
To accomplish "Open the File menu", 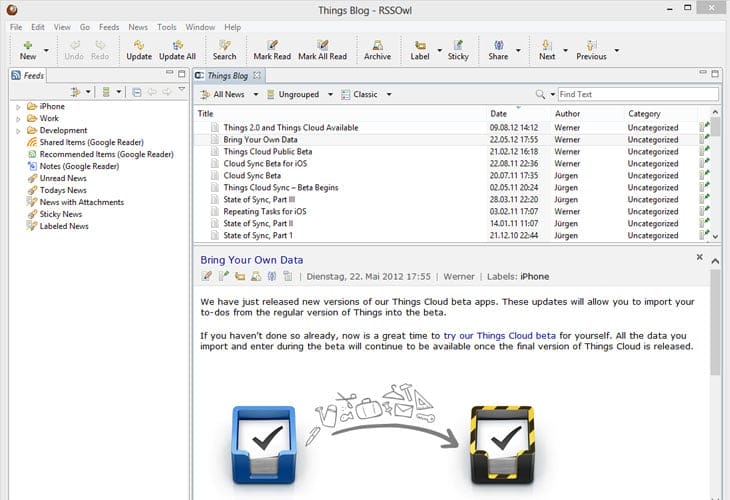I will [16, 27].
